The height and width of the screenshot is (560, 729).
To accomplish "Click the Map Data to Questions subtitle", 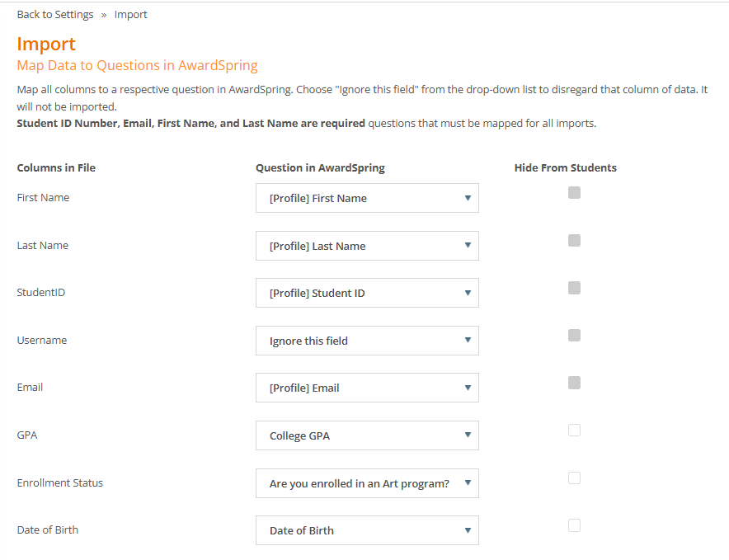I will [135, 65].
